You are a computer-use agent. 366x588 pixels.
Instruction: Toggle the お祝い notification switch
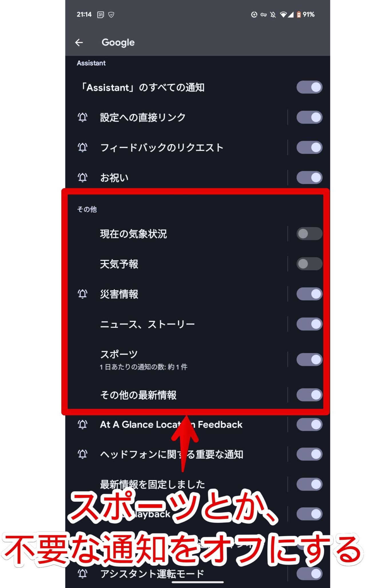309,178
